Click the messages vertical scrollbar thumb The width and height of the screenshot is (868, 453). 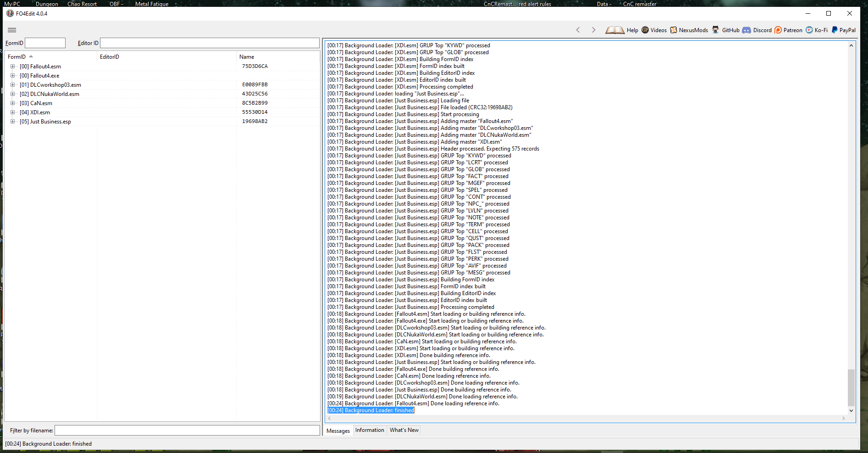click(851, 388)
